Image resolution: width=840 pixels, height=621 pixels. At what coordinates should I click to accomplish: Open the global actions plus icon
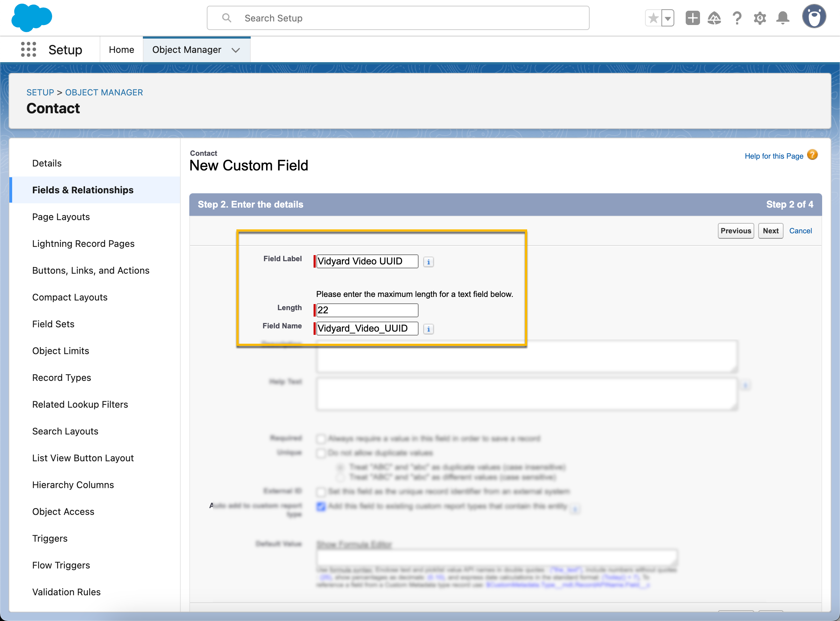click(x=692, y=18)
